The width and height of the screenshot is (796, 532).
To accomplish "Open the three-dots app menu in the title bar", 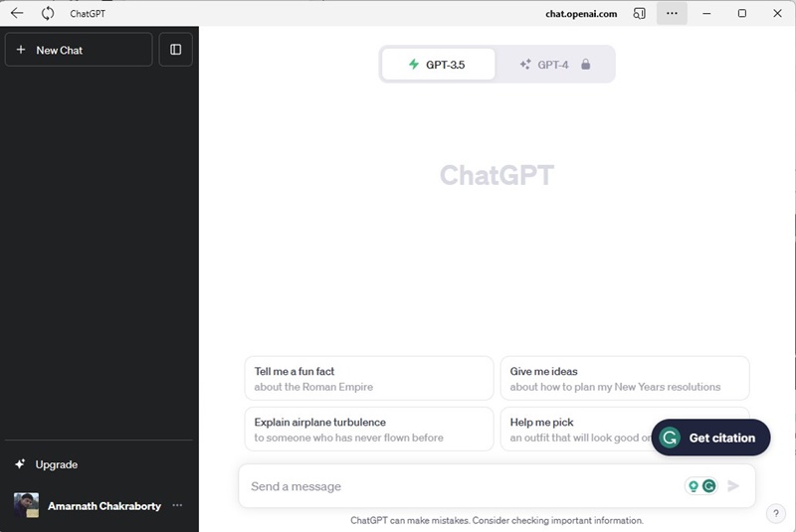I will tap(672, 13).
